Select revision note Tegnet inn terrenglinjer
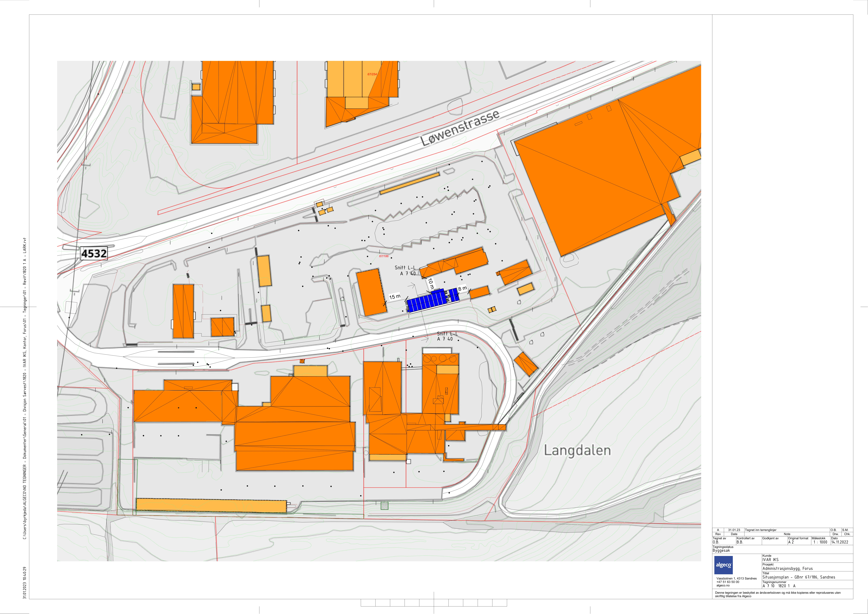 click(761, 530)
